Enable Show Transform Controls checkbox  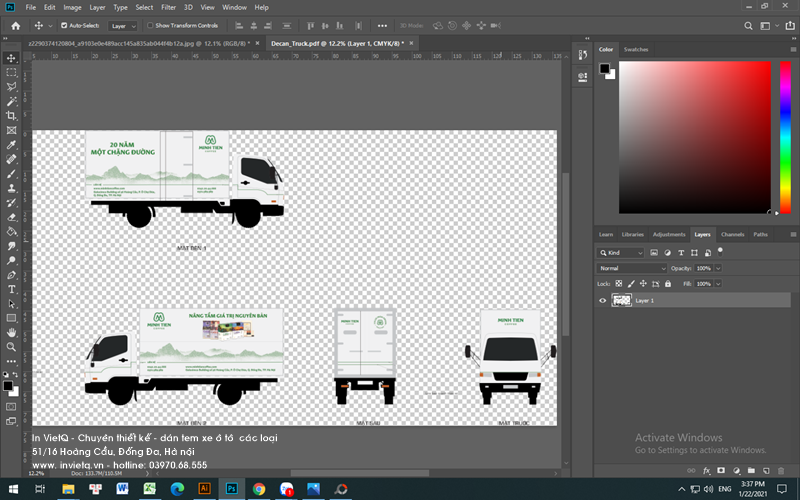149,25
